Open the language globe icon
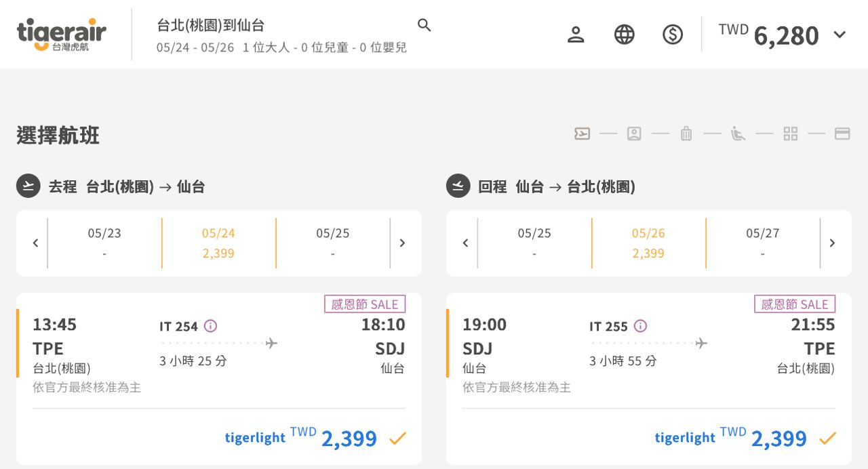This screenshot has height=469, width=868. pos(624,35)
